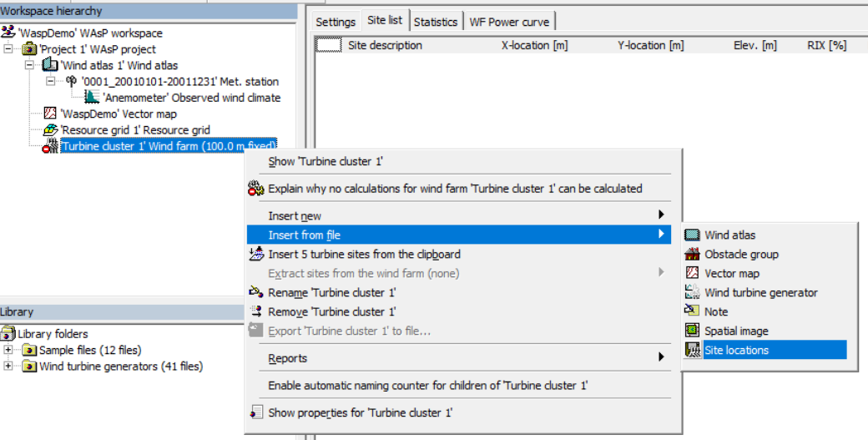
Task: Choose Site locations from the submenu
Action: click(736, 351)
